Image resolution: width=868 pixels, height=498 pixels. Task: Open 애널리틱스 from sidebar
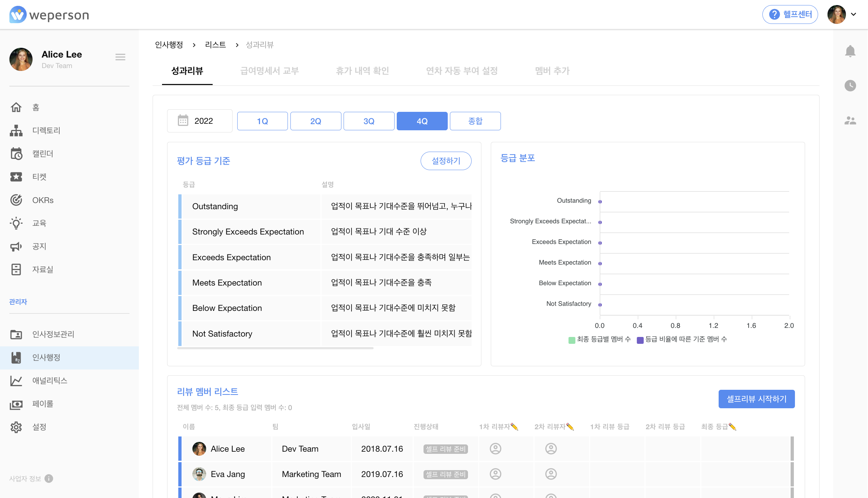tap(50, 380)
